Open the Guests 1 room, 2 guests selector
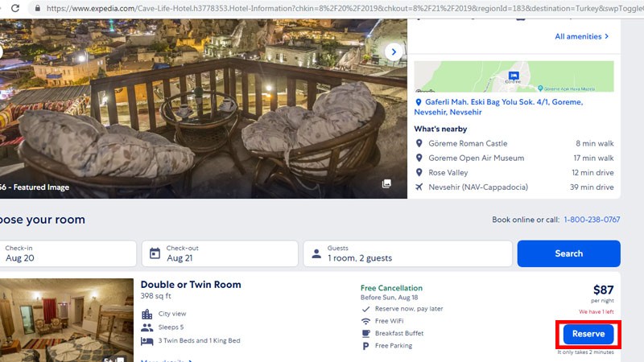Screen dimensions: 644x362 (408, 253)
